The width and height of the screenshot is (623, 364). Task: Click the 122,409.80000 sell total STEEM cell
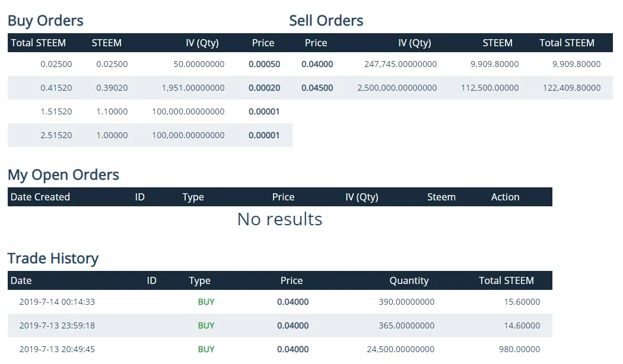coord(571,88)
